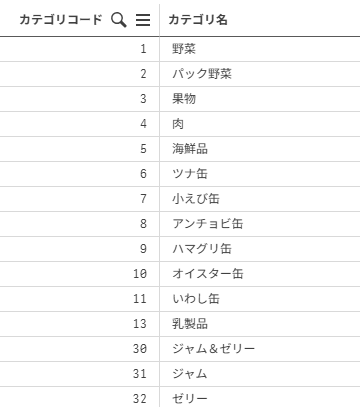Screen dimensions: 360x418
Task: Click the search icon in カテゴリコード header
Action: point(119,20)
